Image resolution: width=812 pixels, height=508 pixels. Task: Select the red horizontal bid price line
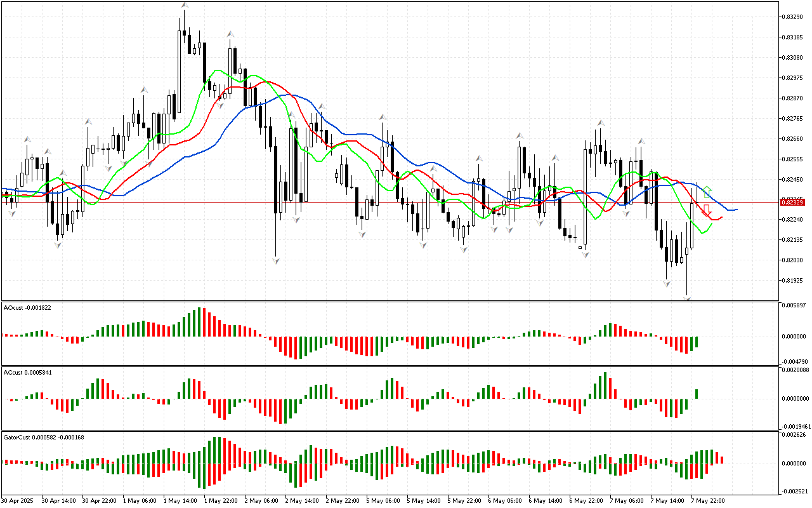coord(381,202)
